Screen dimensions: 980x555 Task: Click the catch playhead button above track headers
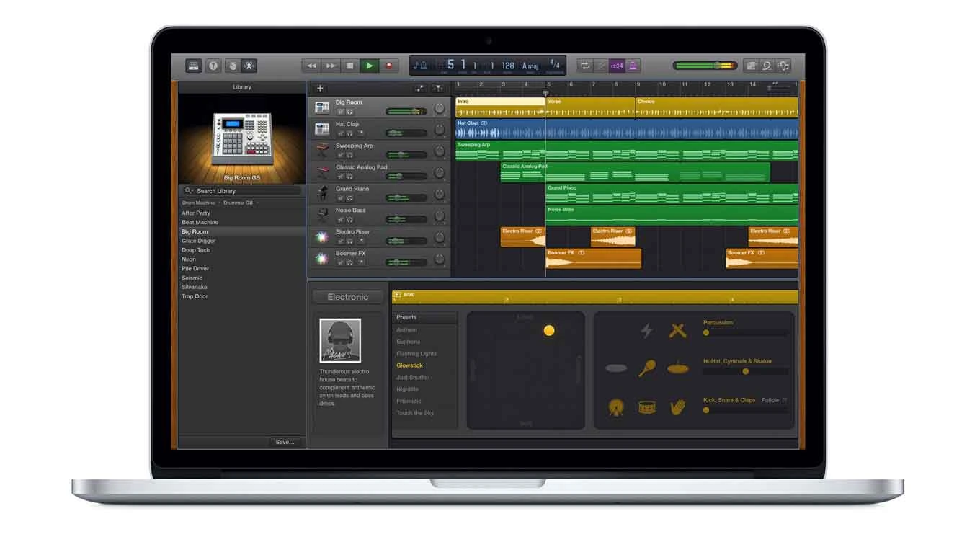click(437, 89)
